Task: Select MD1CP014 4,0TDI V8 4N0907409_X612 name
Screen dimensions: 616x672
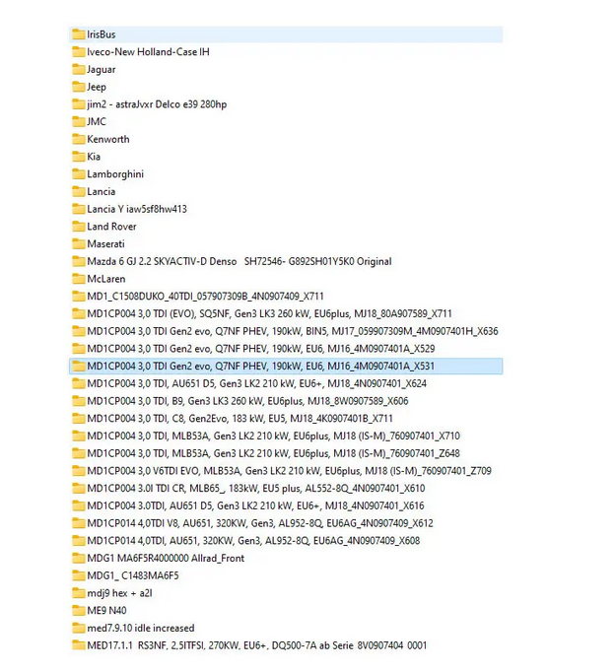Action: pos(260,524)
